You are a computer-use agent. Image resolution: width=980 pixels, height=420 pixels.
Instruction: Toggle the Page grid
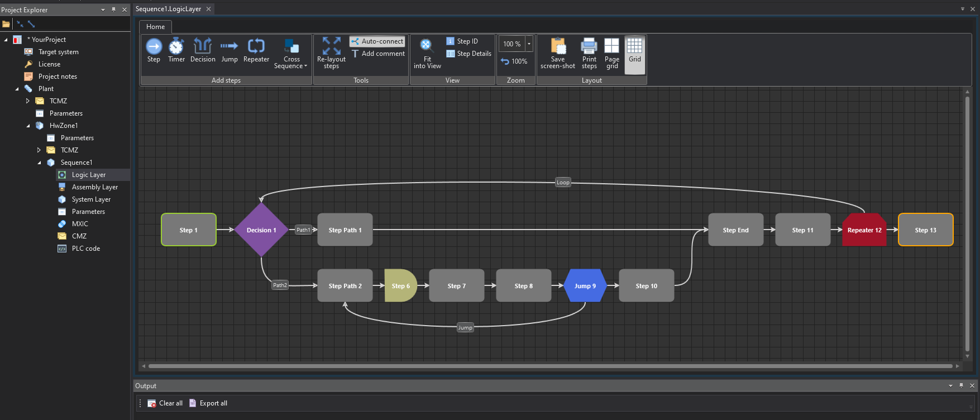coord(612,54)
